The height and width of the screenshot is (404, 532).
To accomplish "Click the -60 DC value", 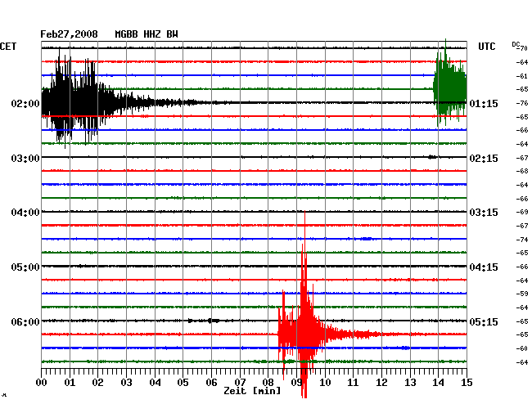I will 522,348.
